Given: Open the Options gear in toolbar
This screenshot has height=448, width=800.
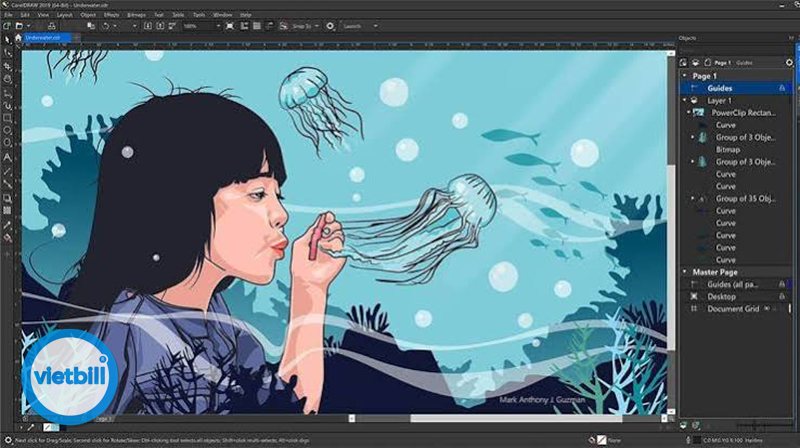Looking at the screenshot, I should (330, 26).
